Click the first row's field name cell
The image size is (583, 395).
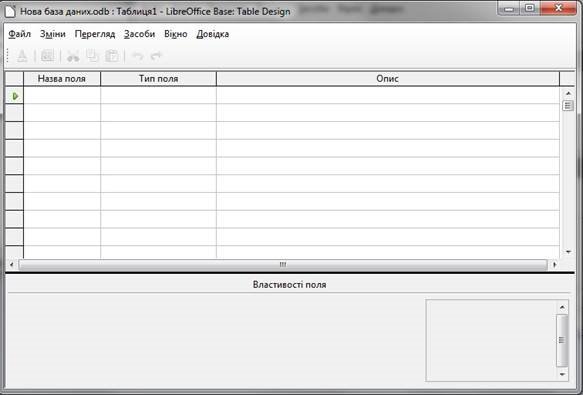[62, 96]
